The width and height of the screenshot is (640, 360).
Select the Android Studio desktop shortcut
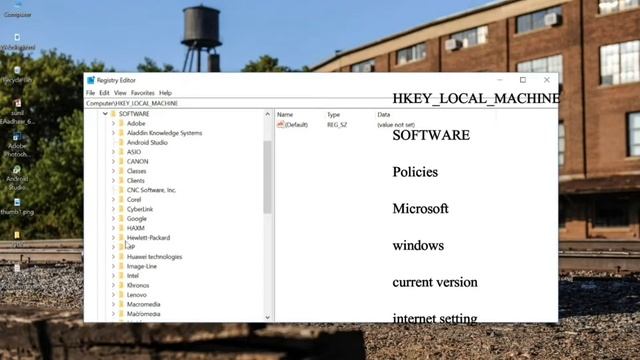tap(17, 178)
